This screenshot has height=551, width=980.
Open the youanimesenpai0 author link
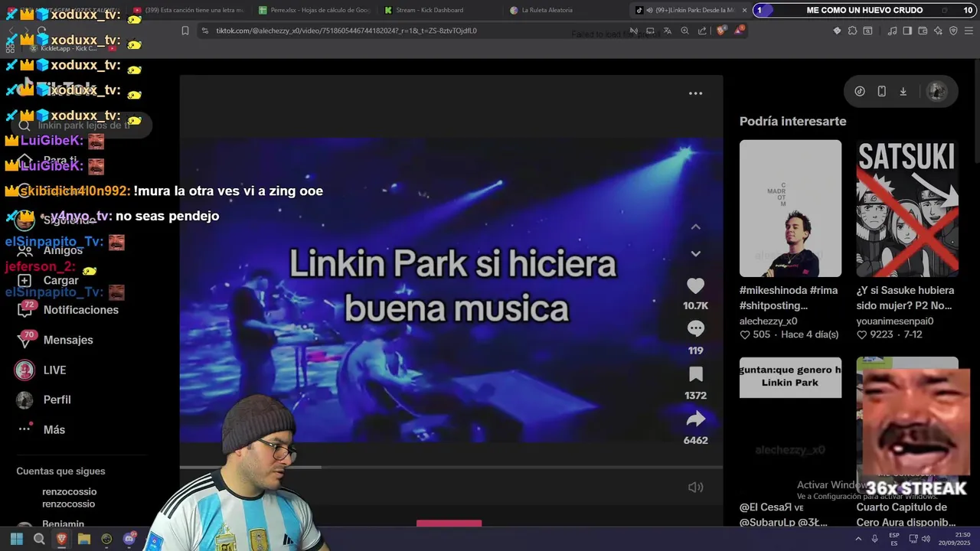click(895, 321)
